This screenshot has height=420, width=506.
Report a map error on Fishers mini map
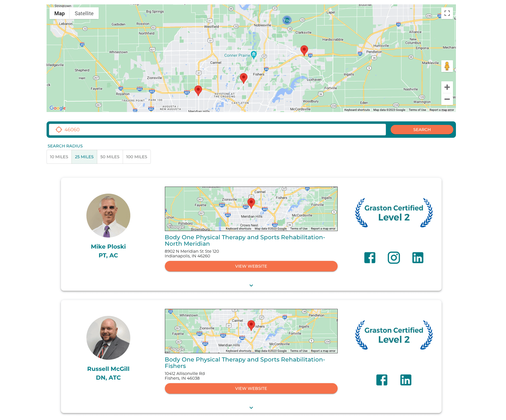click(x=323, y=351)
